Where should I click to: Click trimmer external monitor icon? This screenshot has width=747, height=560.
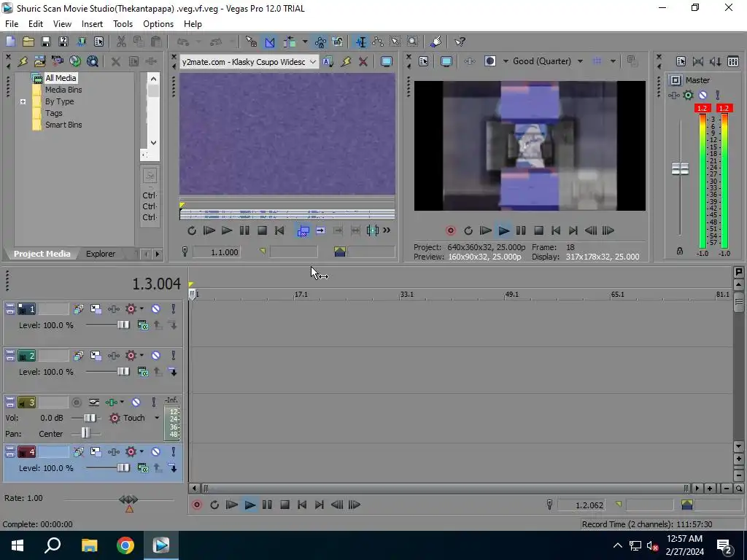tap(387, 61)
